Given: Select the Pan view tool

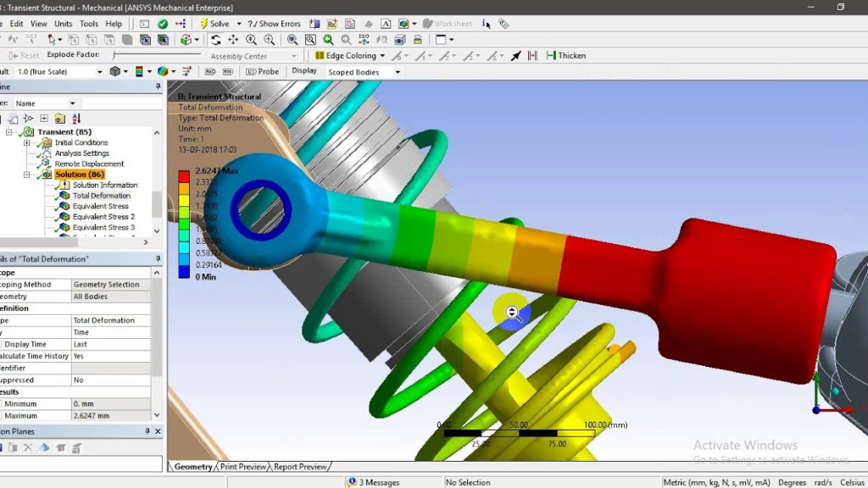Looking at the screenshot, I should [233, 40].
